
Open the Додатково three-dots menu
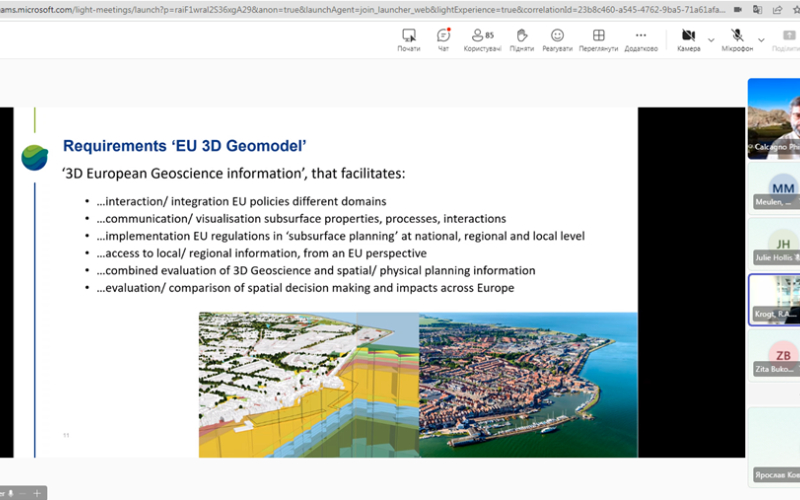(641, 40)
